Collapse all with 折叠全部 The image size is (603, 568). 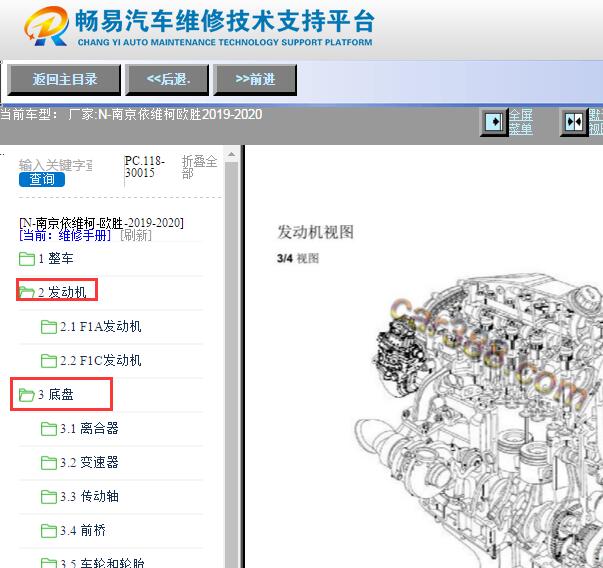[199, 167]
